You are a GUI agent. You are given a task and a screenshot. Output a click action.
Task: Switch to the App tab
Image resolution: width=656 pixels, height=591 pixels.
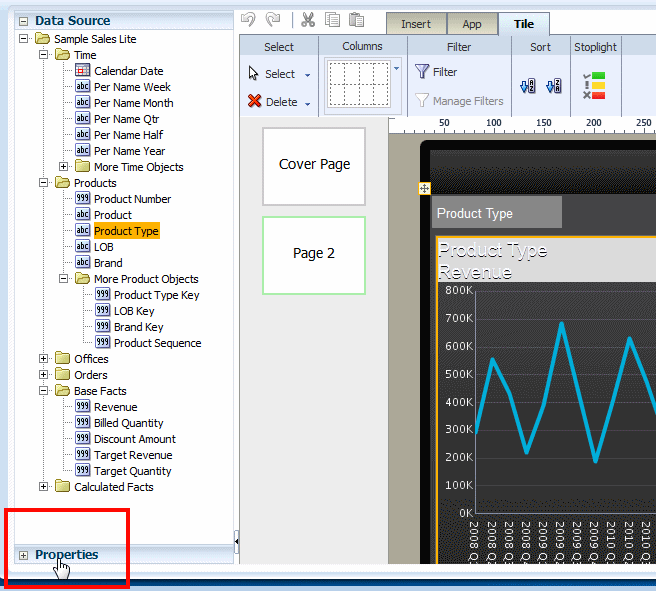pos(472,24)
